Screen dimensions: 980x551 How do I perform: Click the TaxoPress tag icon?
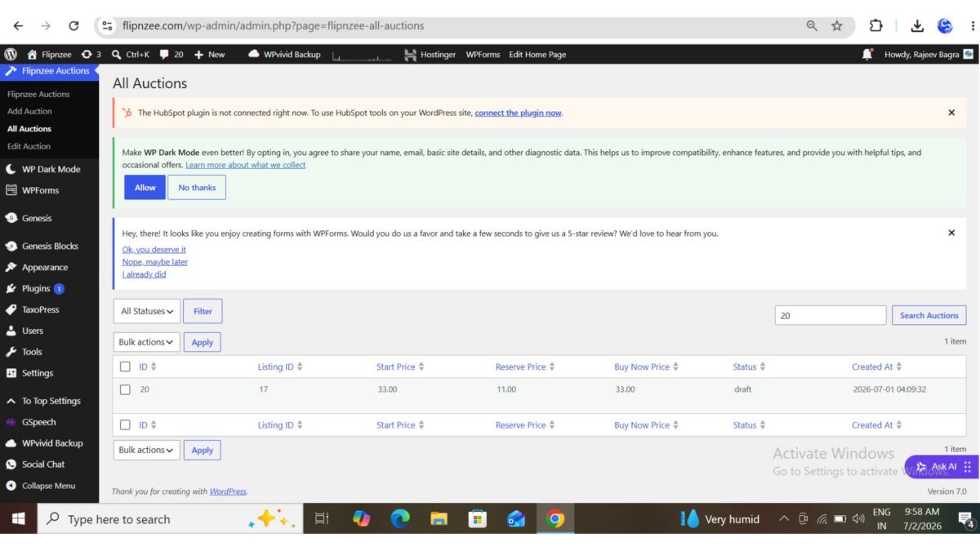11,309
